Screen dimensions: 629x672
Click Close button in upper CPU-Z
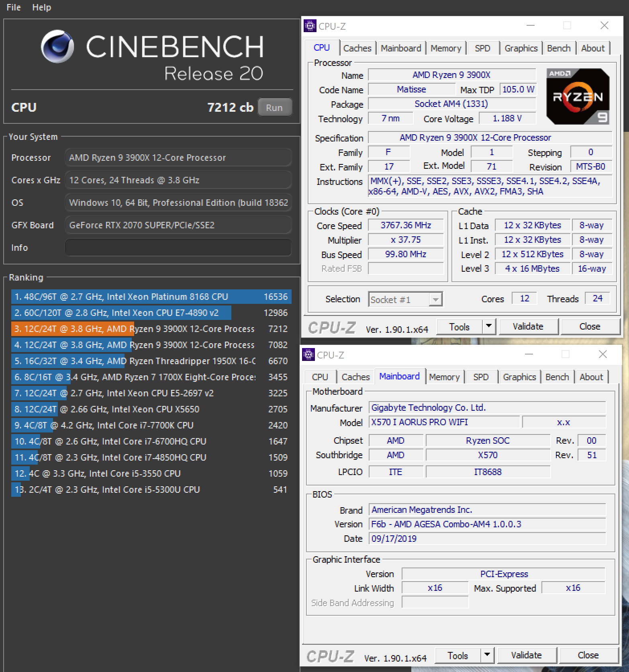(590, 327)
